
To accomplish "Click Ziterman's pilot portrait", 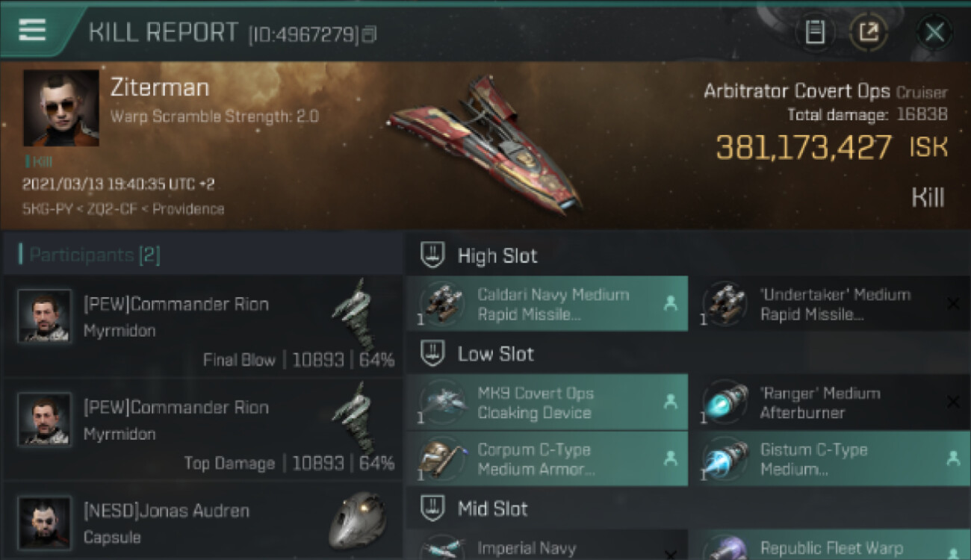I will [61, 108].
